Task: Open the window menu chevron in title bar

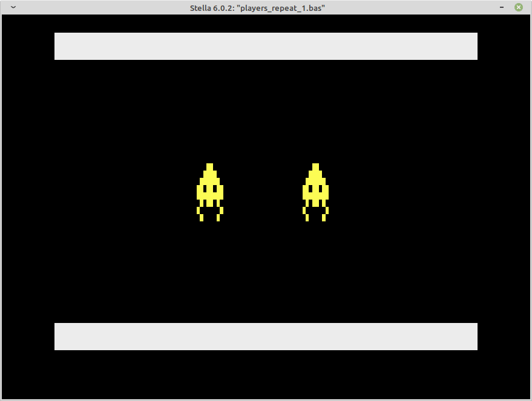Action: tap(13, 7)
